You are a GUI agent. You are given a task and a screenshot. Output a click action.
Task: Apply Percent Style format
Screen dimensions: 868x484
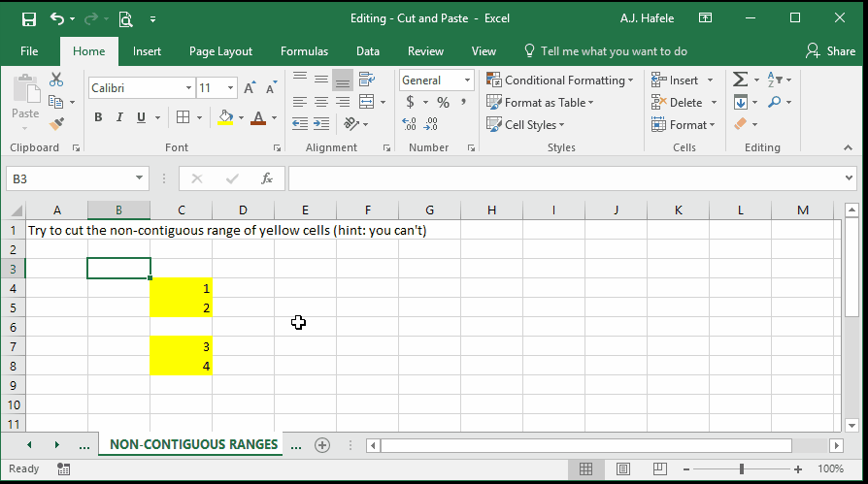click(443, 103)
